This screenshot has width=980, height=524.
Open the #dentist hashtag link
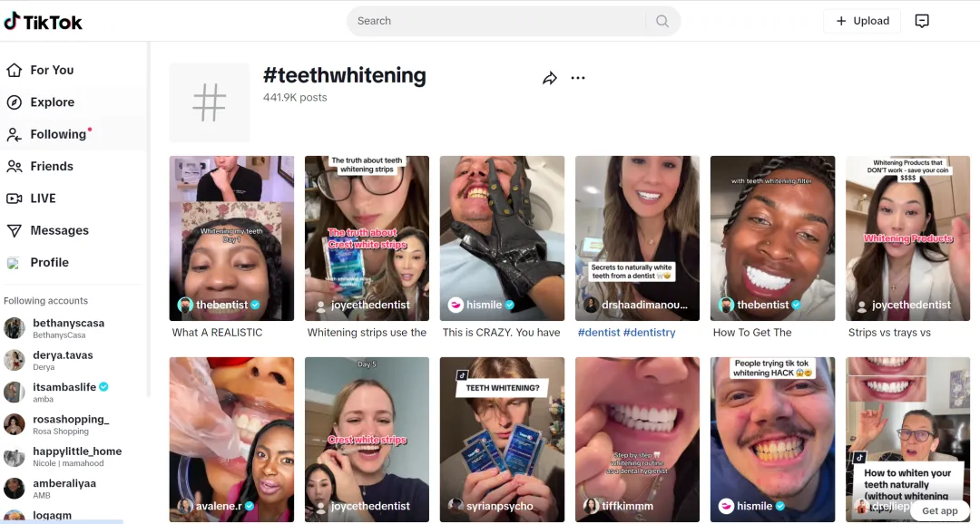coord(599,333)
